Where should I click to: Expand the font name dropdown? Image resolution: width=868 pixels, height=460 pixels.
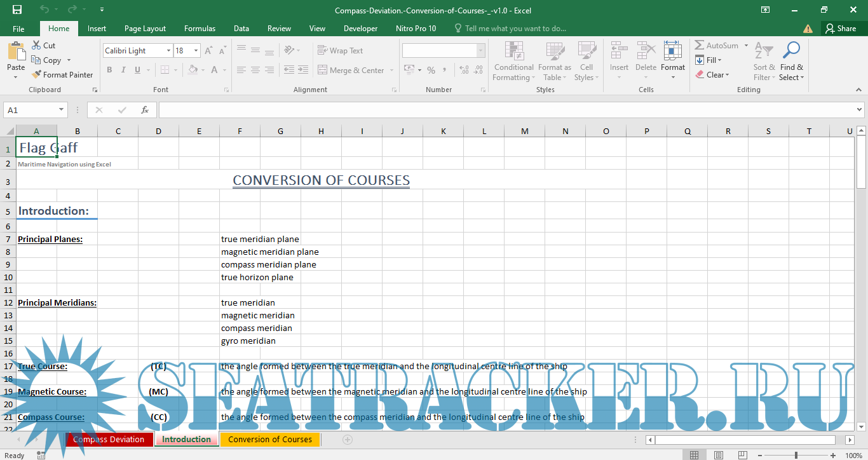click(168, 51)
